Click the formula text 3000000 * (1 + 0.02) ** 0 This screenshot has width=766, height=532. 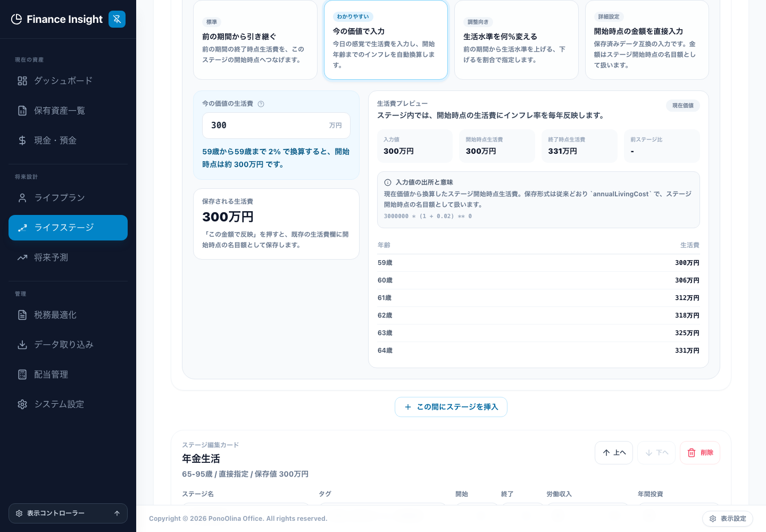[428, 217]
